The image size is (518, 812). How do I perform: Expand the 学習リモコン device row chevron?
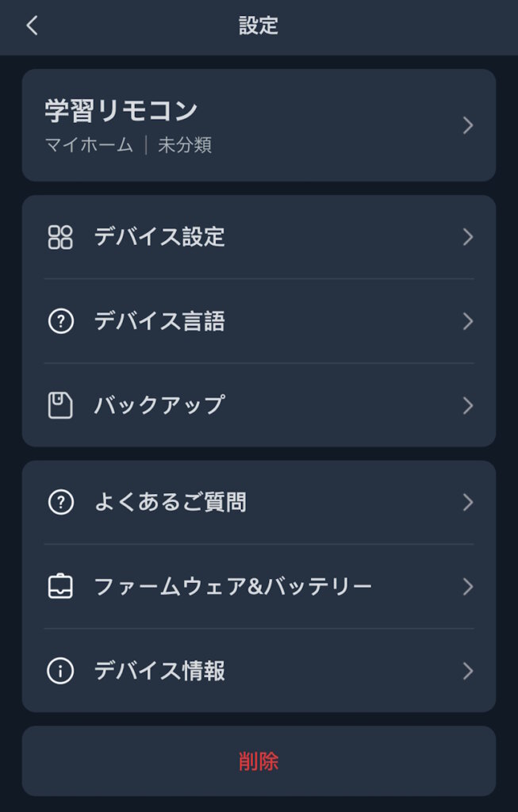coord(469,124)
